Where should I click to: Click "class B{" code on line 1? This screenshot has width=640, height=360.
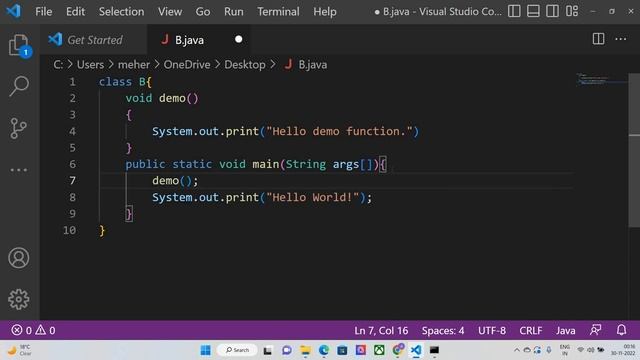click(125, 82)
